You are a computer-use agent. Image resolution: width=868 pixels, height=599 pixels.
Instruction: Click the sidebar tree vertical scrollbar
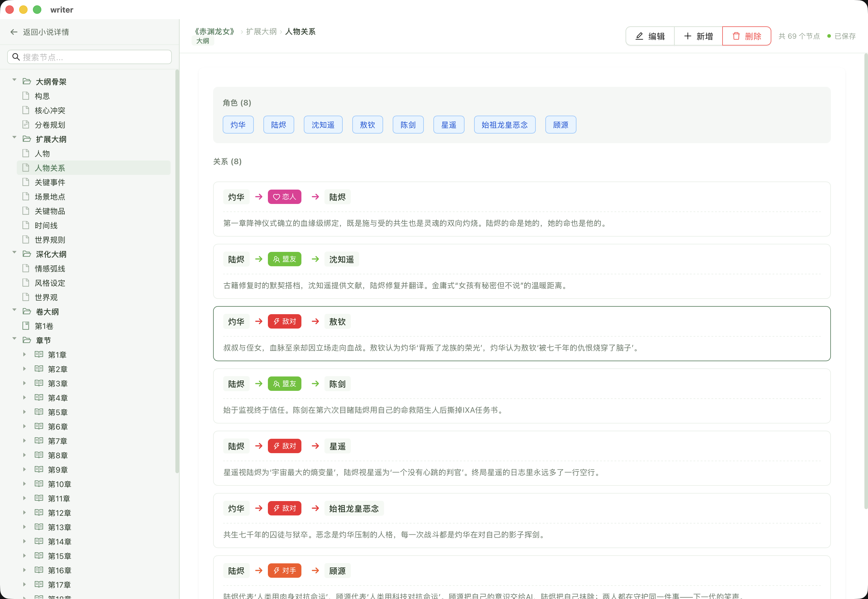click(x=177, y=271)
